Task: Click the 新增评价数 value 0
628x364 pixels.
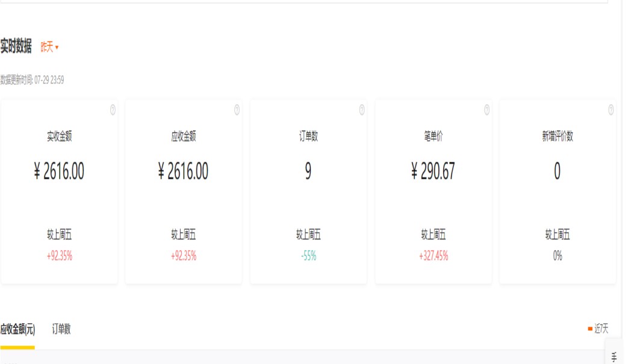Action: coord(557,171)
